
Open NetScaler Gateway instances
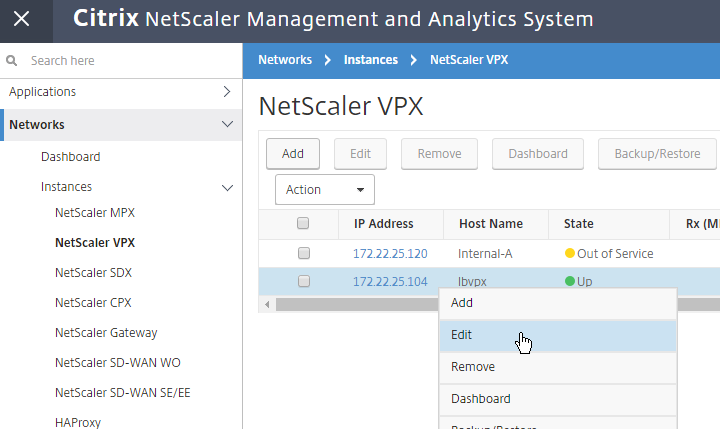pos(106,333)
